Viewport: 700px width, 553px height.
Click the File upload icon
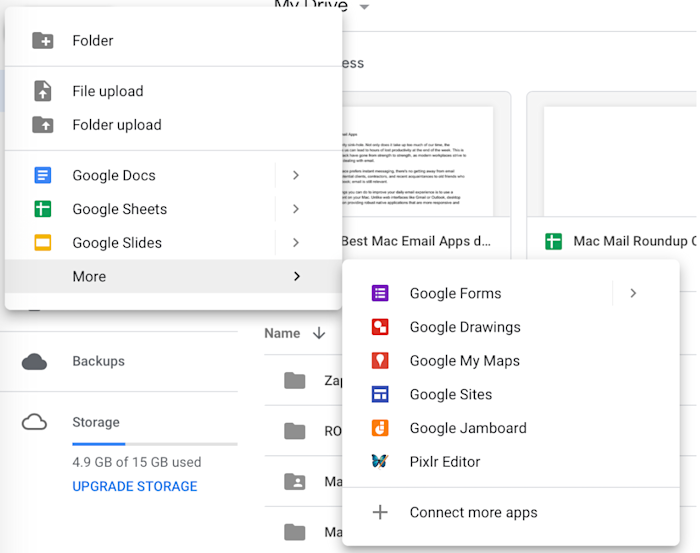pyautogui.click(x=43, y=91)
